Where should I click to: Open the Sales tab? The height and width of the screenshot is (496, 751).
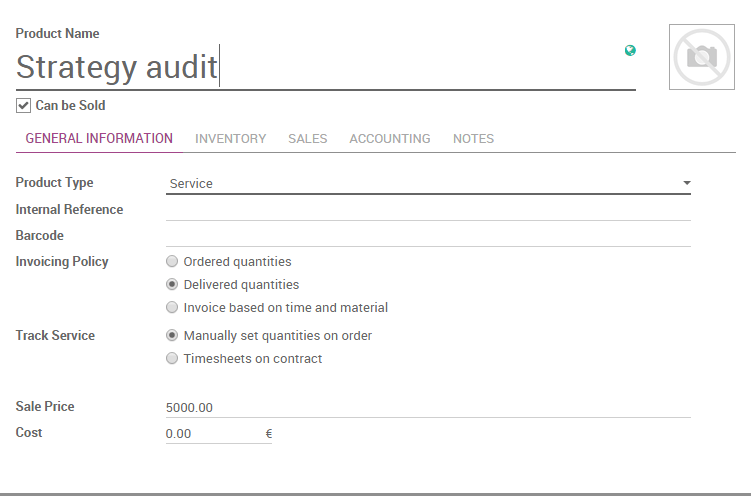[x=307, y=139]
